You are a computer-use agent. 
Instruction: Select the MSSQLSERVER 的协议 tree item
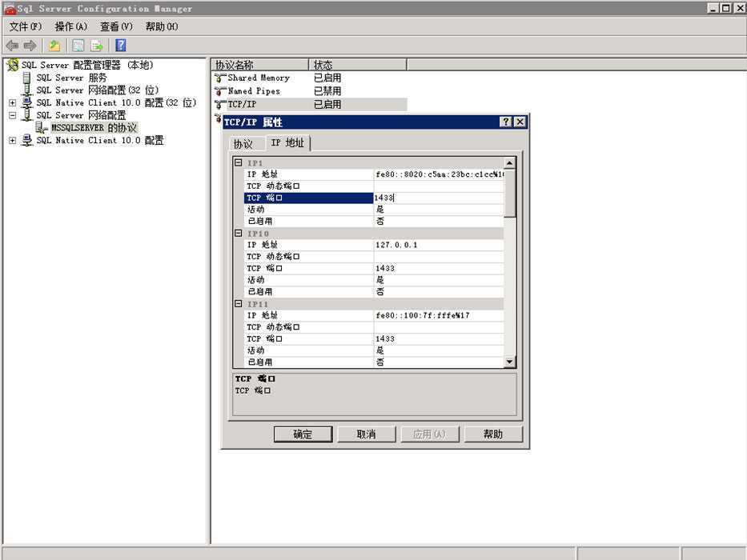coord(94,128)
